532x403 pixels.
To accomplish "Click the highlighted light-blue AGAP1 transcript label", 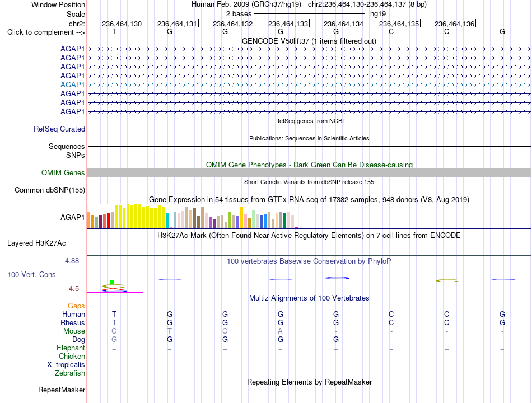I will tap(72, 85).
